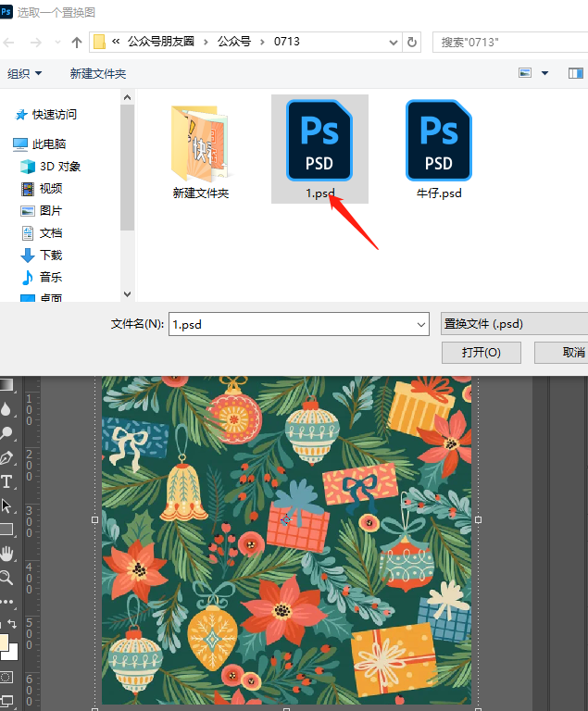Open the Edit Toolbar three-dots menu
Image resolution: width=588 pixels, height=711 pixels.
click(x=6, y=602)
